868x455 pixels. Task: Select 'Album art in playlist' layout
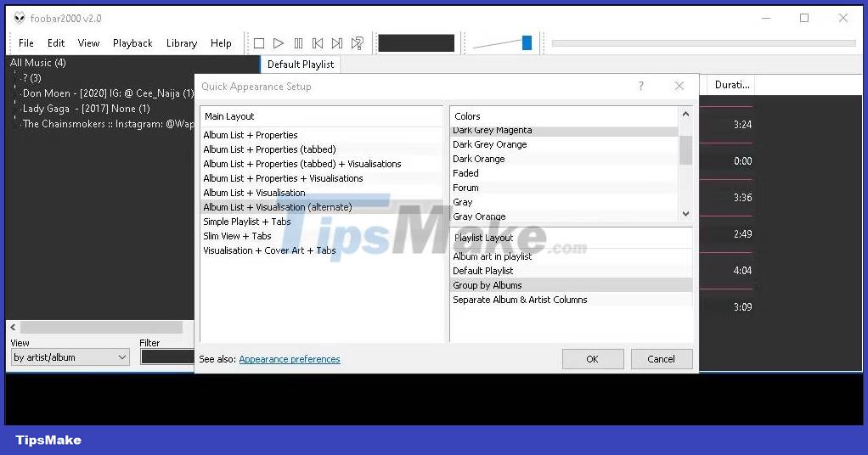pyautogui.click(x=572, y=256)
